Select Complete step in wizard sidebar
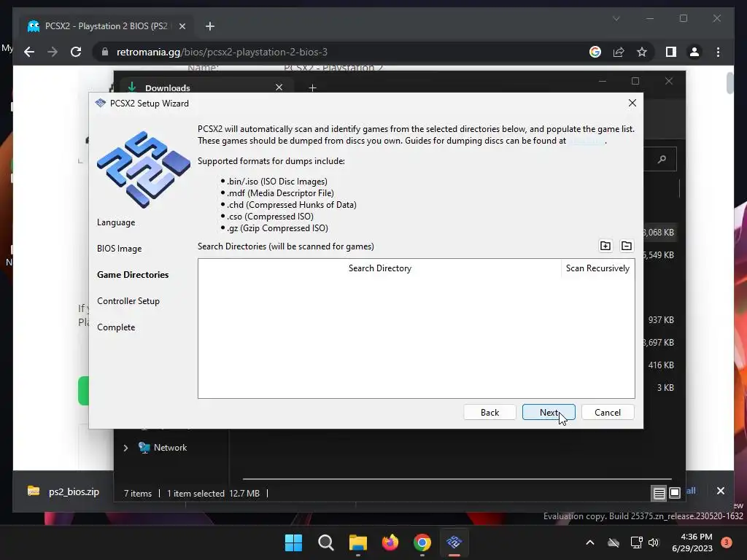747x560 pixels. tap(116, 327)
